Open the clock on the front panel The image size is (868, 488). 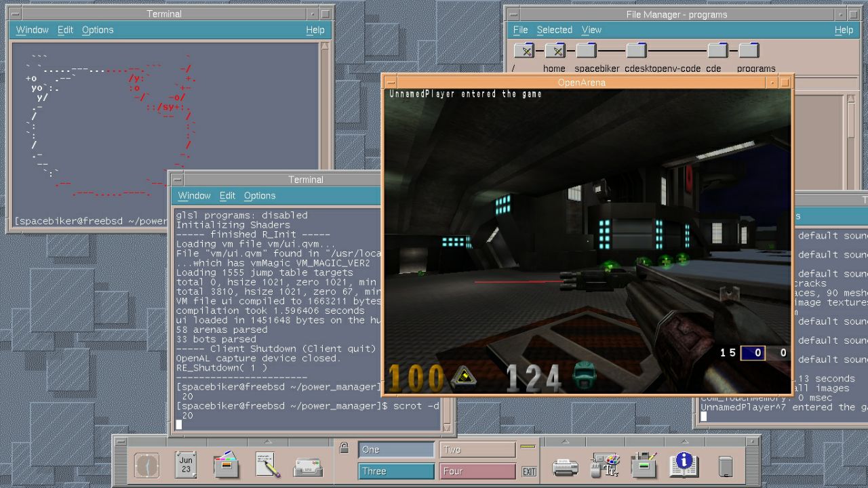(x=146, y=466)
